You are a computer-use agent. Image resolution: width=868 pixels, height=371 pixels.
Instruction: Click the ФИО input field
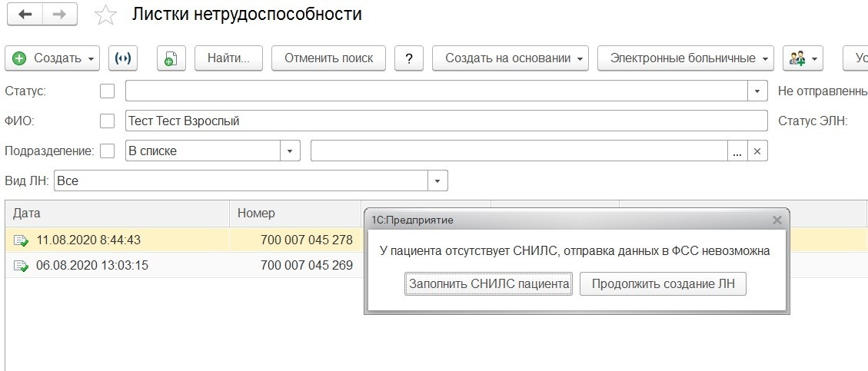click(x=446, y=121)
